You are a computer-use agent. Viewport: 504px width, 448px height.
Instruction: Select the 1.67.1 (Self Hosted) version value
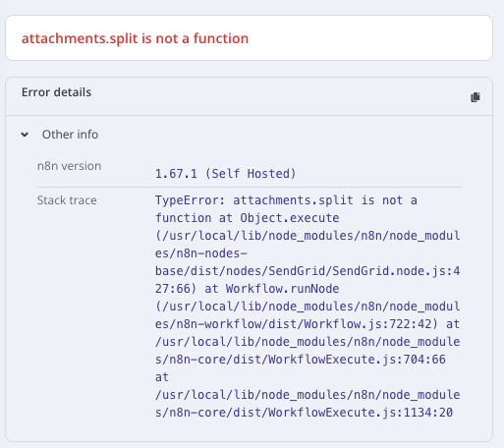(x=225, y=173)
